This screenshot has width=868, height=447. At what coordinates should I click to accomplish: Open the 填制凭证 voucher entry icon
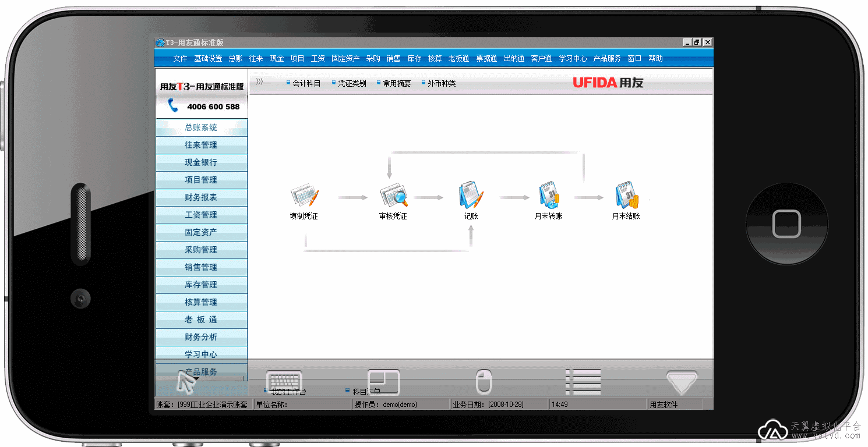[x=305, y=196]
